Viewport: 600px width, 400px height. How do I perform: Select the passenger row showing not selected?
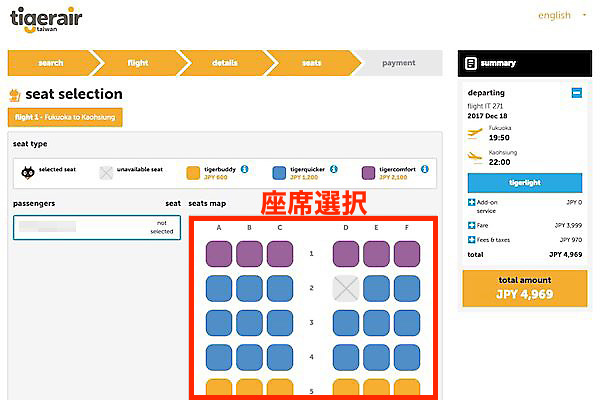pyautogui.click(x=97, y=227)
